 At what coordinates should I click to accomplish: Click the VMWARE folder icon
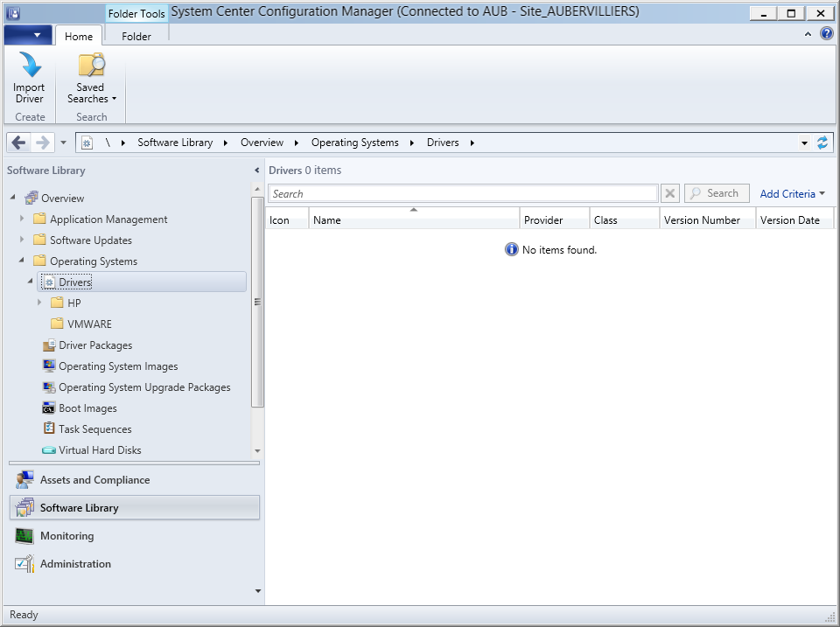click(57, 324)
